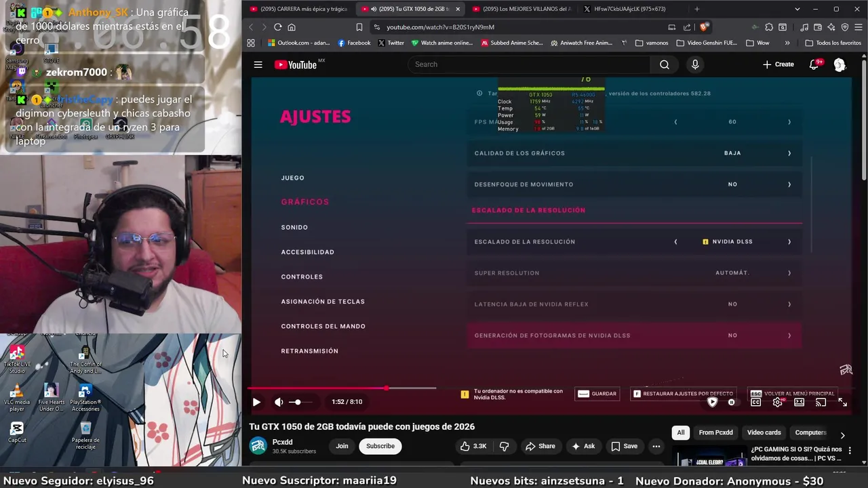Open YouTube notifications bell
Screen dimensions: 868x488
pyautogui.click(x=814, y=64)
